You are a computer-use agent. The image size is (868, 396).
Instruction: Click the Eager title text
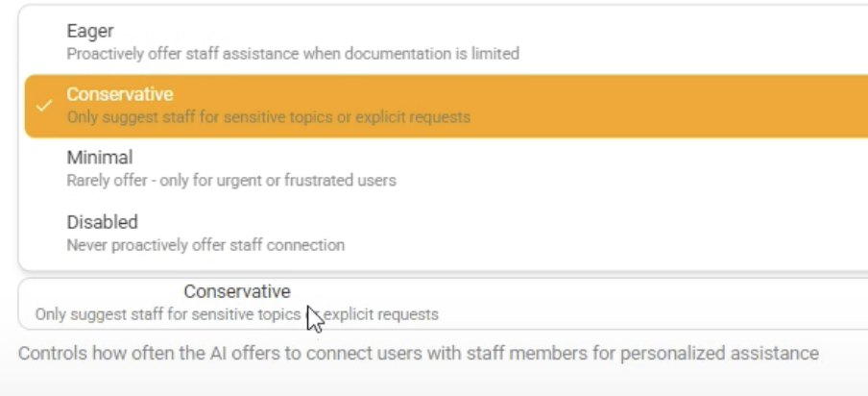coord(89,33)
